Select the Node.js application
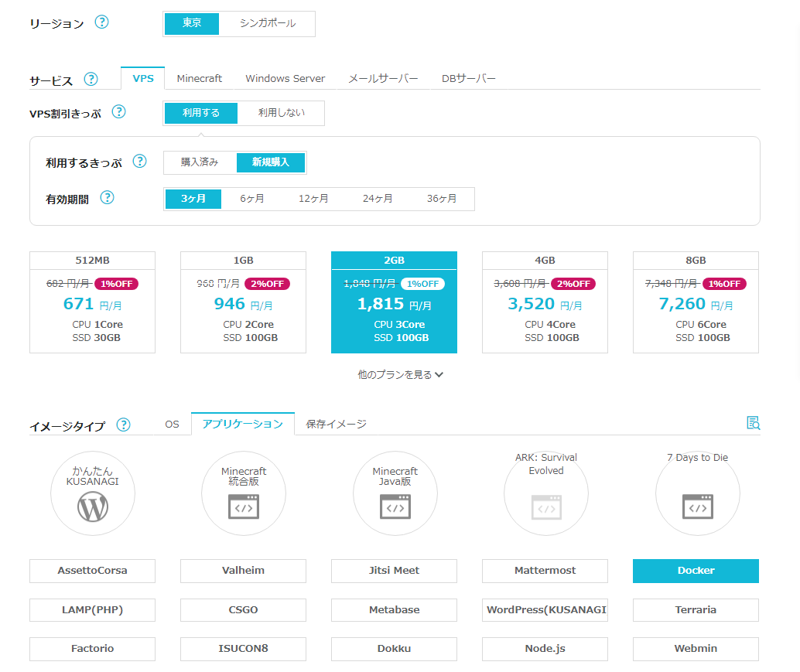 (x=545, y=649)
